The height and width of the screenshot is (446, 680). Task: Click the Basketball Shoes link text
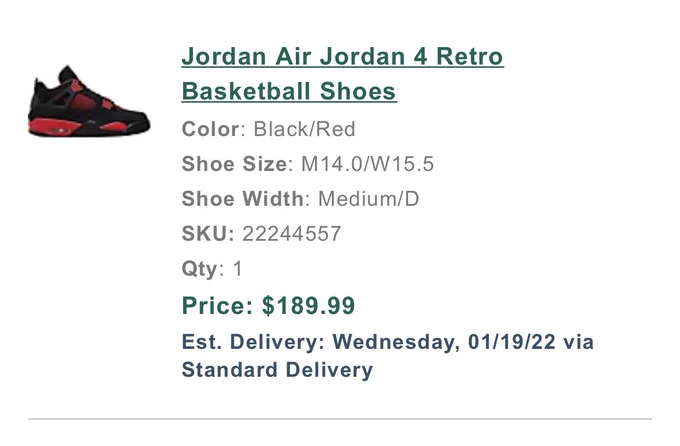[289, 91]
